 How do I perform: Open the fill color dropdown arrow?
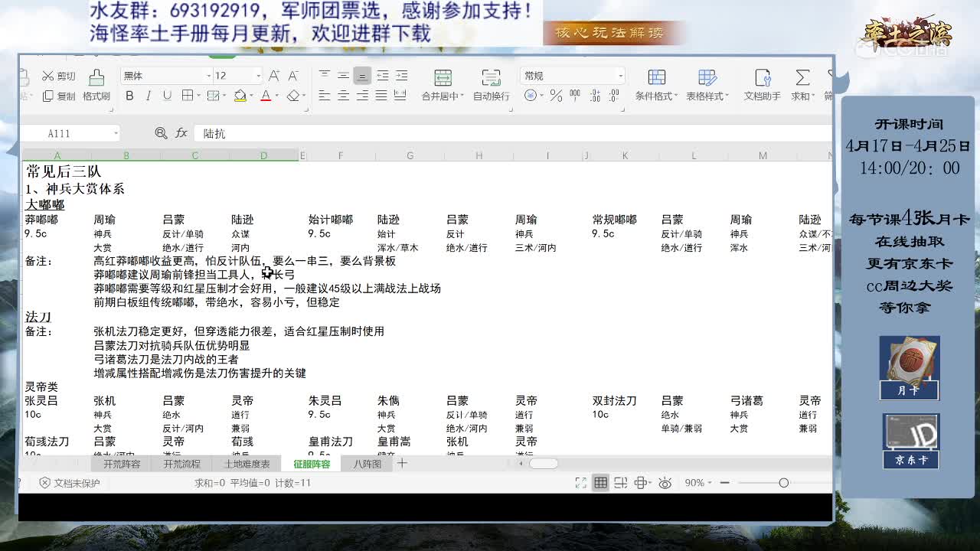[x=250, y=96]
